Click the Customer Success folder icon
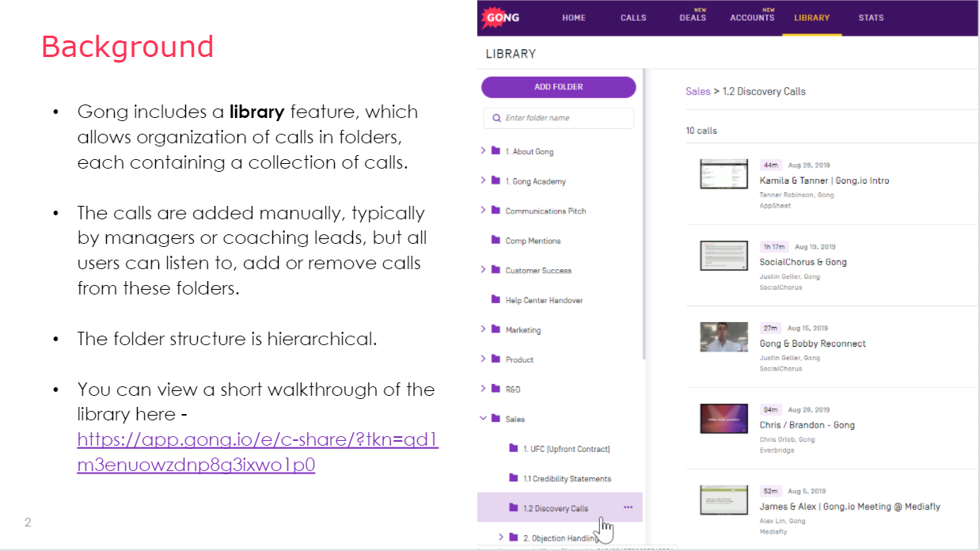Screen dimensions: 980x551 tap(496, 270)
